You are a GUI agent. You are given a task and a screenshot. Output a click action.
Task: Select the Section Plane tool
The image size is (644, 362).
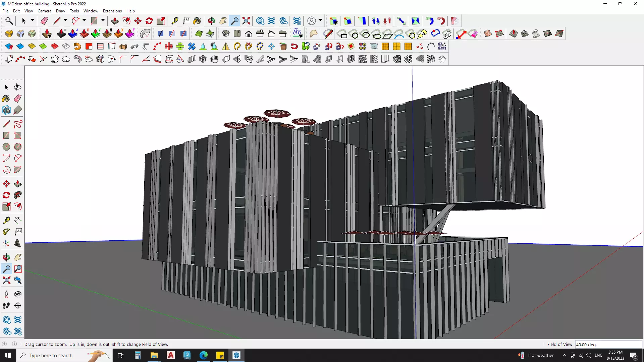tap(18, 306)
